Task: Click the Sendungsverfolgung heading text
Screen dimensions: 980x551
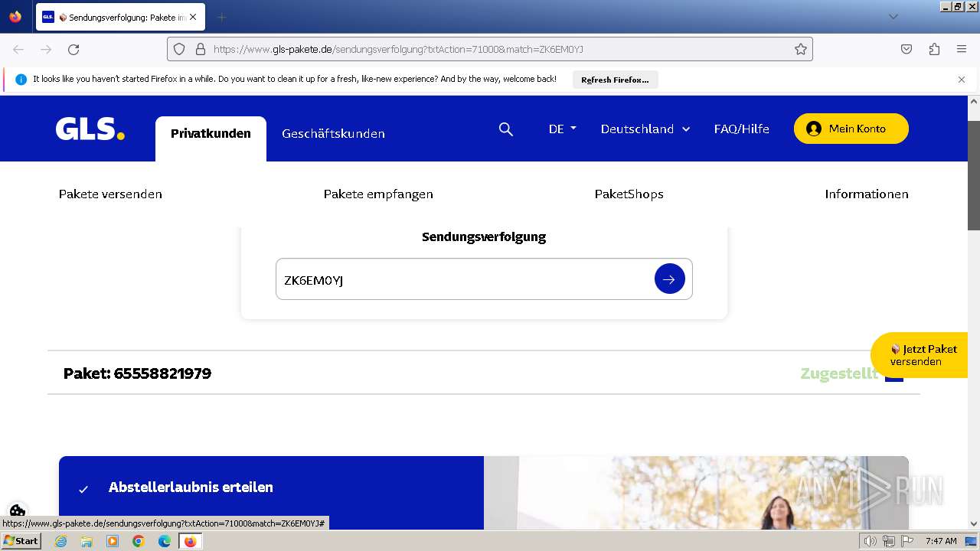Action: [484, 236]
